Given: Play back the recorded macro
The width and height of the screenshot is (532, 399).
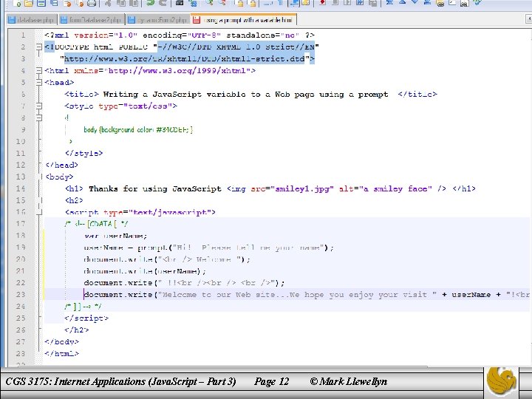Looking at the screenshot, I should point(347,3).
